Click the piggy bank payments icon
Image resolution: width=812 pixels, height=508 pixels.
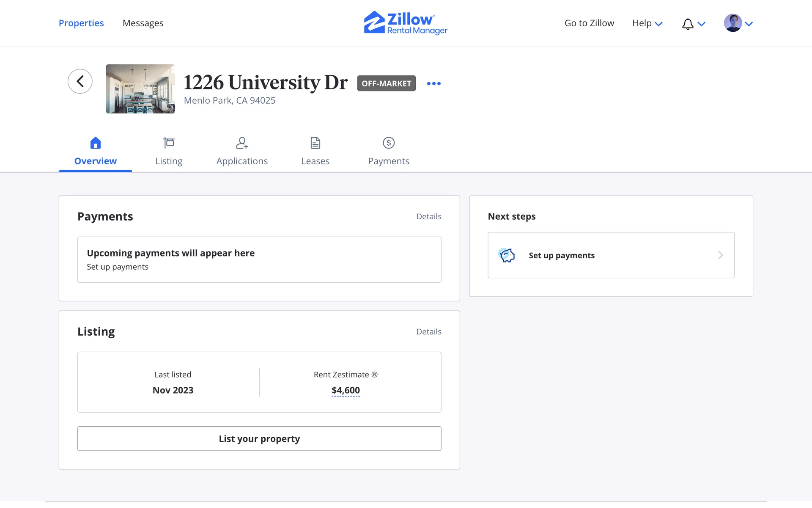click(507, 255)
